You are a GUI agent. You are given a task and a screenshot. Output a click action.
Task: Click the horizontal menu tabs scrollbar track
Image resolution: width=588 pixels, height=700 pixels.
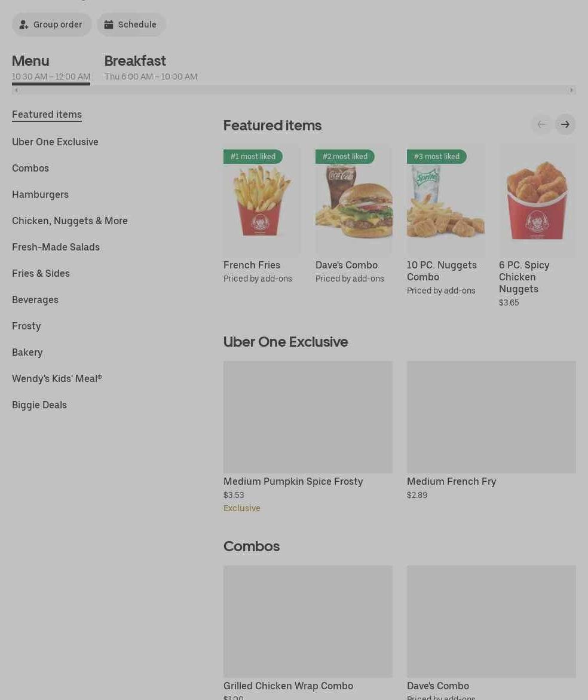(294, 90)
